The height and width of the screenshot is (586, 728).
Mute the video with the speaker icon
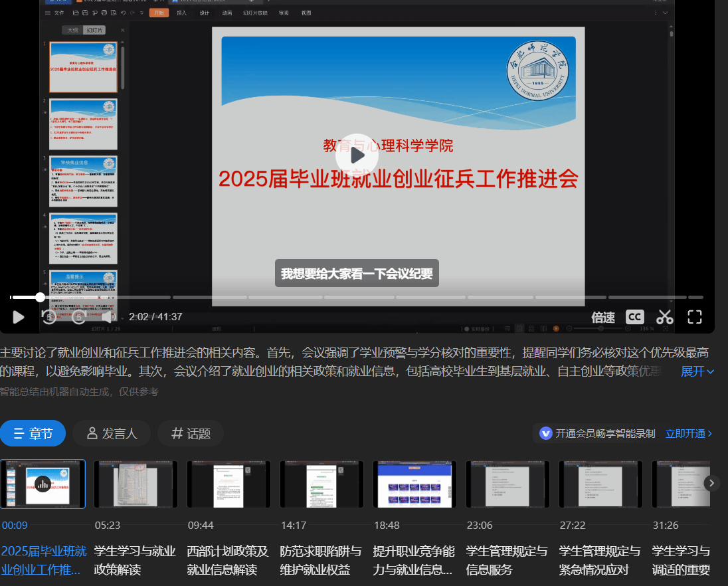tap(108, 317)
